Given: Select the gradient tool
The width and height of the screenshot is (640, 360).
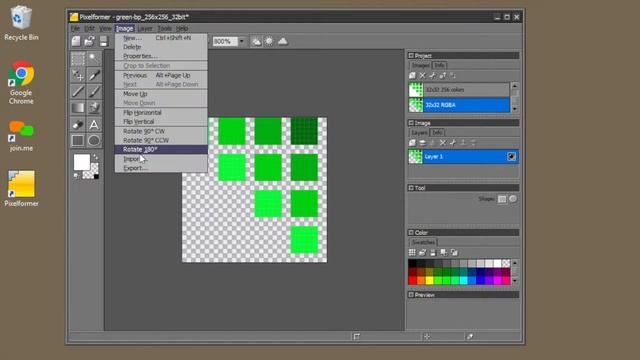Looking at the screenshot, I should 78,108.
